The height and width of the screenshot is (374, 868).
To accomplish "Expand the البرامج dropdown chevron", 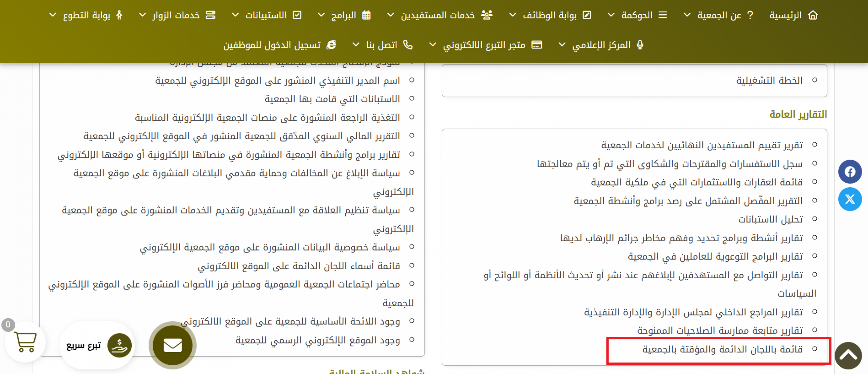I will coord(321,15).
